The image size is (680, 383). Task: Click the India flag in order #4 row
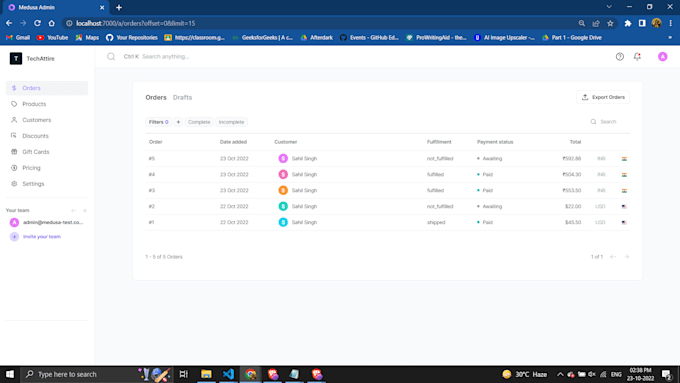click(624, 175)
